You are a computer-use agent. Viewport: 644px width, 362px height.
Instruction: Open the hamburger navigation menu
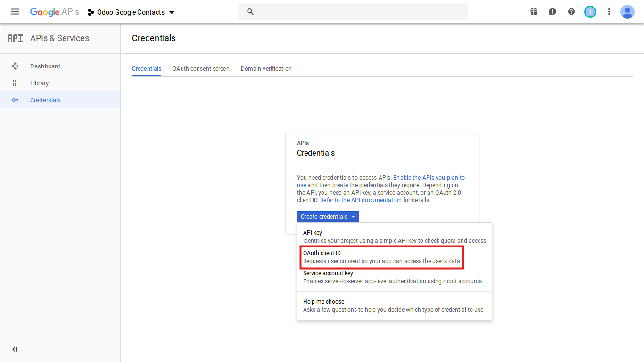[15, 12]
